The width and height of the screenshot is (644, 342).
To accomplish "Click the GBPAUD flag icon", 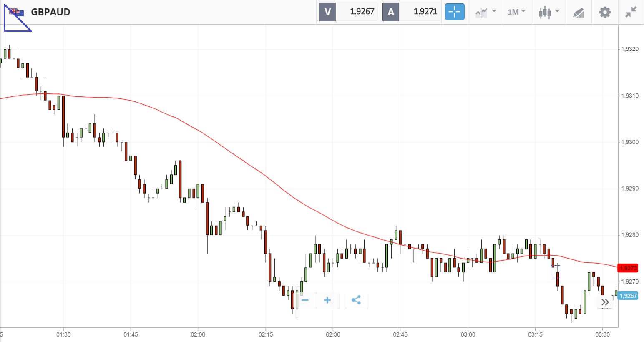I will [17, 12].
